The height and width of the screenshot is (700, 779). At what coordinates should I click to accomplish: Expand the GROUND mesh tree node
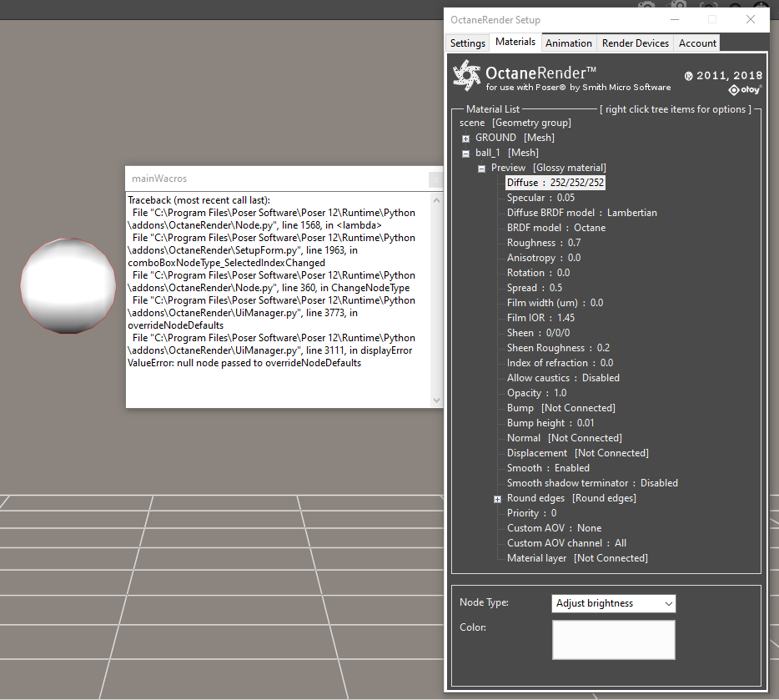(x=465, y=138)
